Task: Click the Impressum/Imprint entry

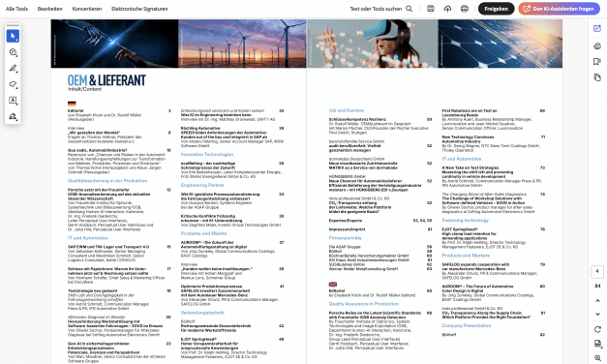Action: click(348, 229)
